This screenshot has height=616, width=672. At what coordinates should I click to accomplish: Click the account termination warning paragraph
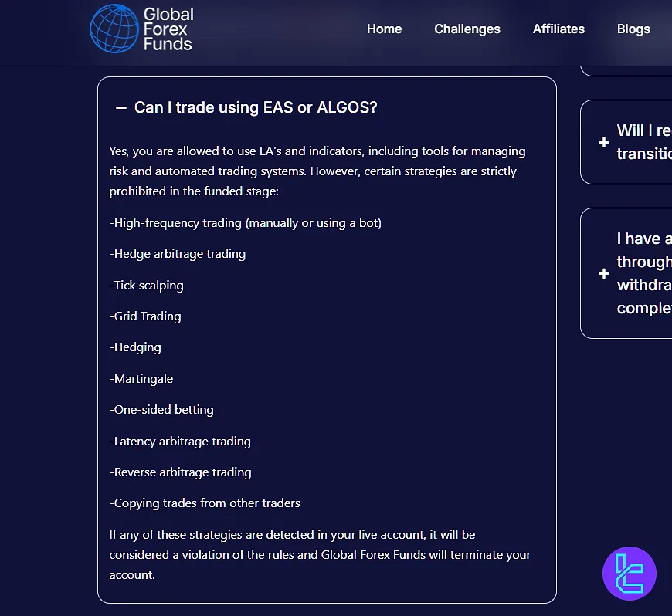click(320, 555)
